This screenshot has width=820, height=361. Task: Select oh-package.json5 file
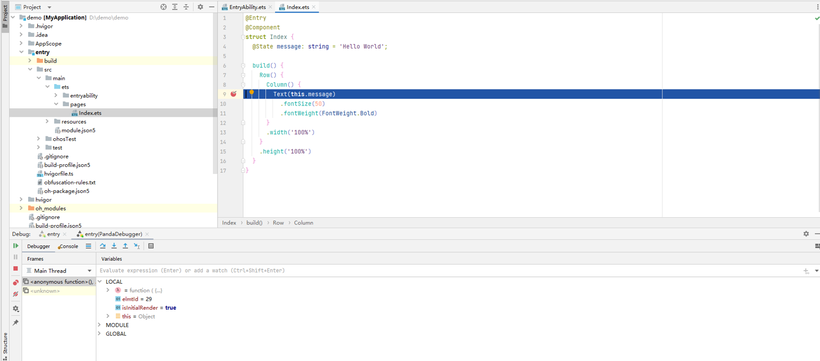point(66,191)
